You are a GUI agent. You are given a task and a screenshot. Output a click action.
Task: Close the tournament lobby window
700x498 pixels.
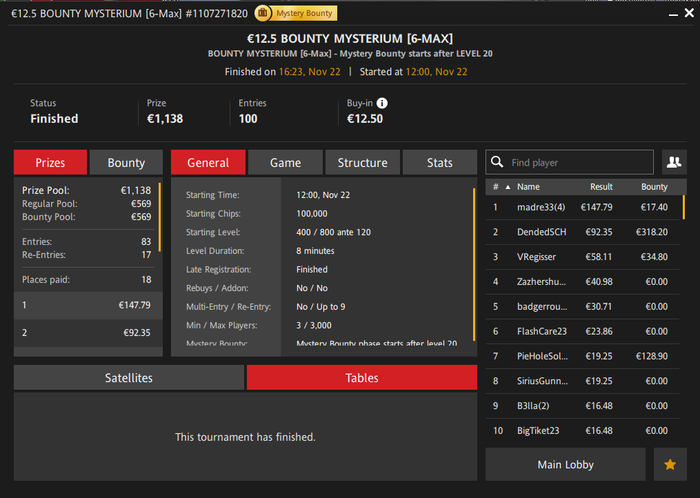pyautogui.click(x=689, y=13)
